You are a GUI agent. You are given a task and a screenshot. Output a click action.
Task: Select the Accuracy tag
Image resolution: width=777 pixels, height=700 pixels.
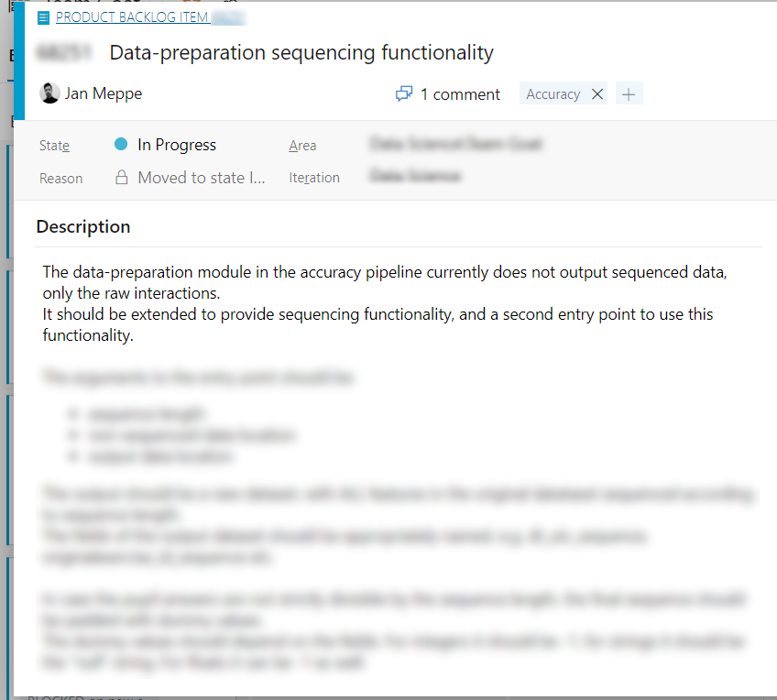tap(553, 94)
